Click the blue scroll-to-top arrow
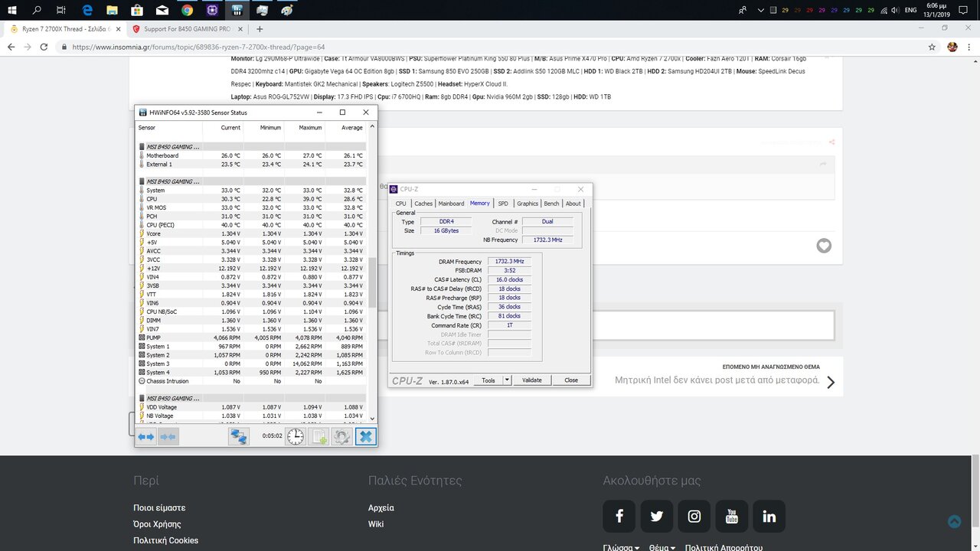This screenshot has height=551, width=980. click(954, 521)
